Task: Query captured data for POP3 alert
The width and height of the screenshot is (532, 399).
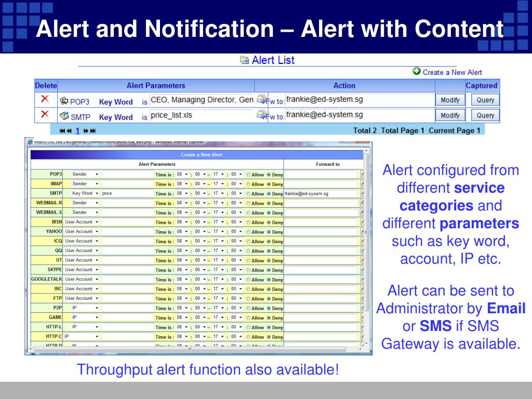Action: click(485, 100)
